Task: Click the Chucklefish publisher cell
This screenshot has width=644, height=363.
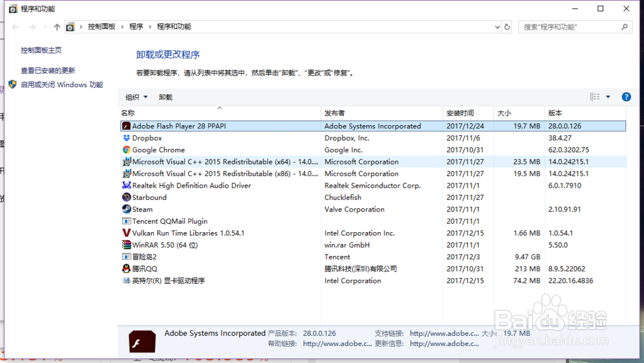Action: pyautogui.click(x=343, y=197)
